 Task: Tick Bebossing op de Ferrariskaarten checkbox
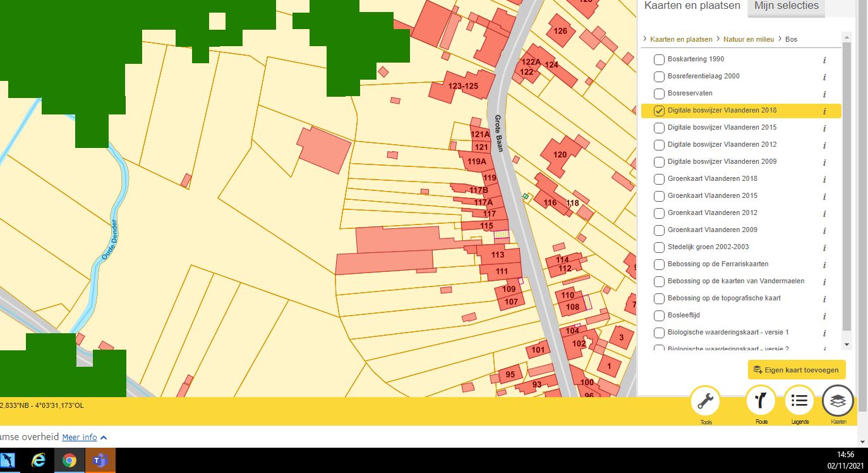tap(659, 264)
